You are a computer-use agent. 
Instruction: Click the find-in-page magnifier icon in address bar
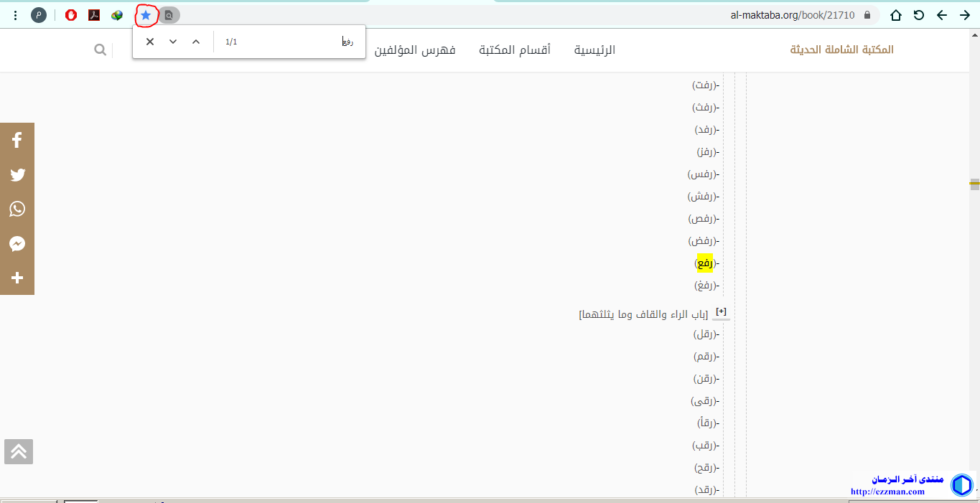[x=169, y=15]
